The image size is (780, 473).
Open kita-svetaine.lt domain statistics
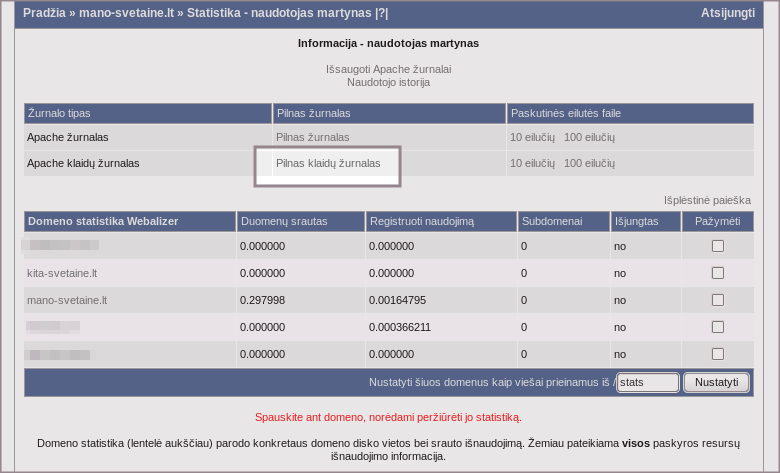click(62, 273)
